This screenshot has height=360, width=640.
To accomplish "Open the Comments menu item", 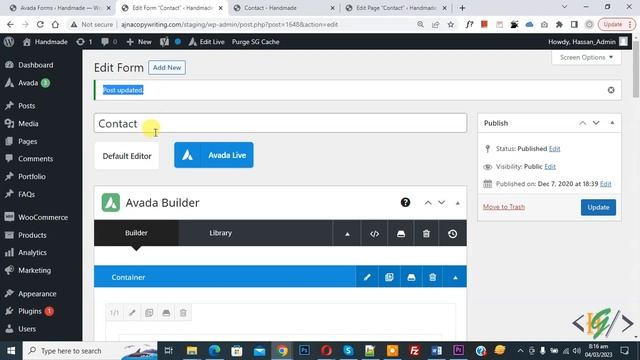I will (36, 159).
